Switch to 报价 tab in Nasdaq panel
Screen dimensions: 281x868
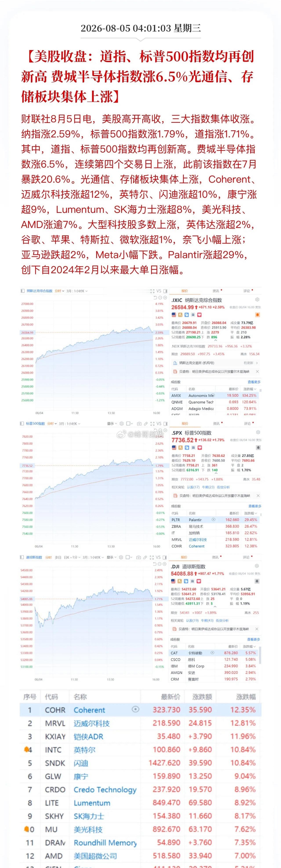(185, 291)
